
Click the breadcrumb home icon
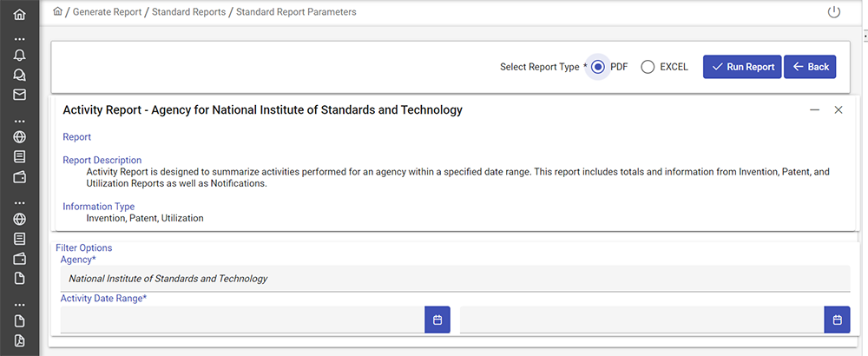tap(57, 12)
